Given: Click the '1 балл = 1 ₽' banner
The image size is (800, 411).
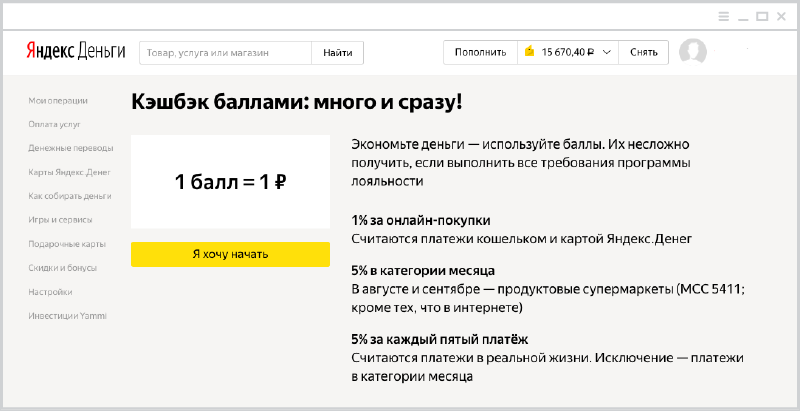Looking at the screenshot, I should click(230, 182).
